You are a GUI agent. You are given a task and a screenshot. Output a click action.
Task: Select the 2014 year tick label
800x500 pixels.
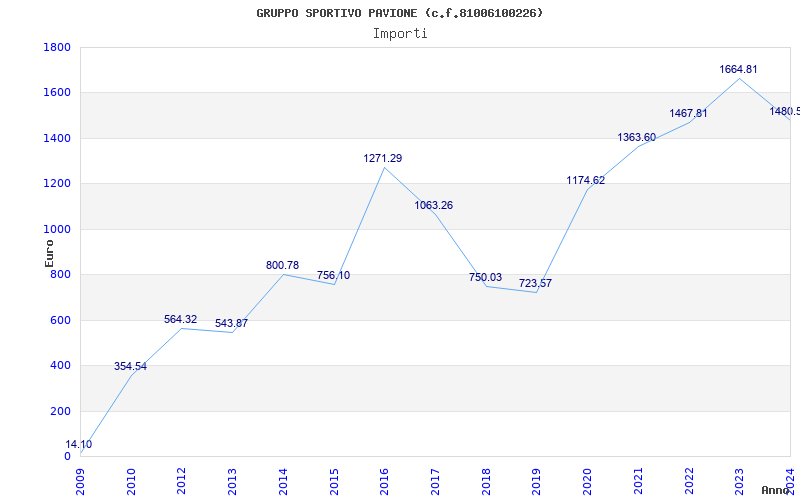(x=283, y=481)
